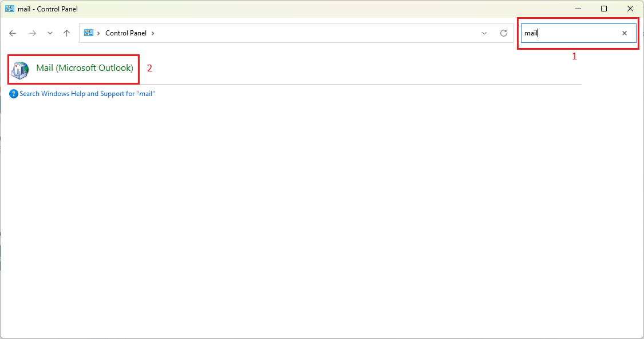
Task: Refresh the Control Panel view
Action: 504,33
